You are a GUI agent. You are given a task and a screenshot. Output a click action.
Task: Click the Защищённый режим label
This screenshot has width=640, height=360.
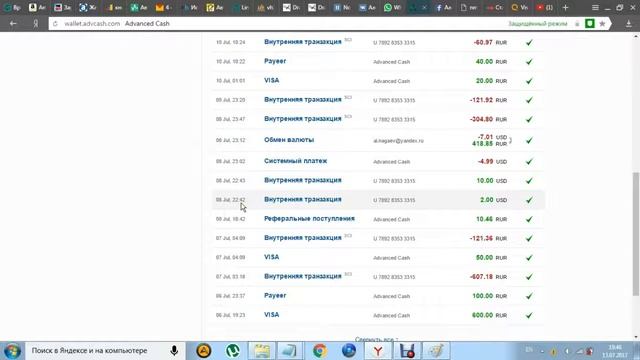pos(538,24)
